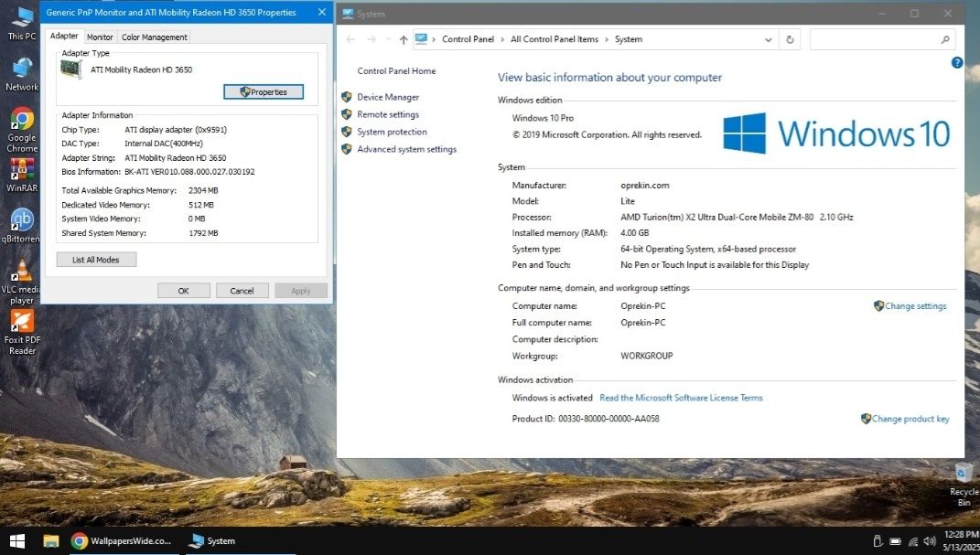This screenshot has width=980, height=555.
Task: Click the Apply button in the properties dialog
Action: click(x=301, y=290)
